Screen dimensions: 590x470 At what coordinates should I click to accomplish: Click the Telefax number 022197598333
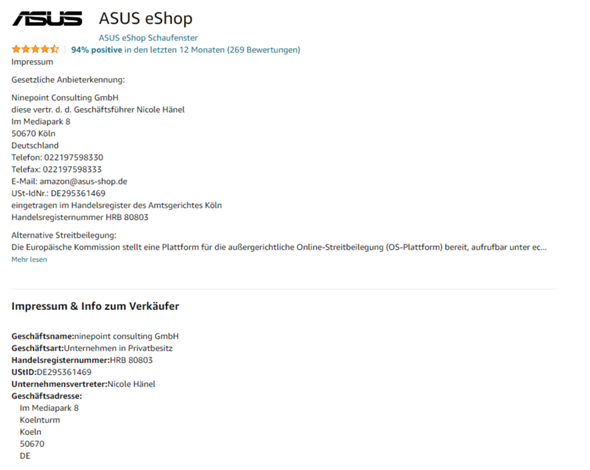click(x=72, y=169)
